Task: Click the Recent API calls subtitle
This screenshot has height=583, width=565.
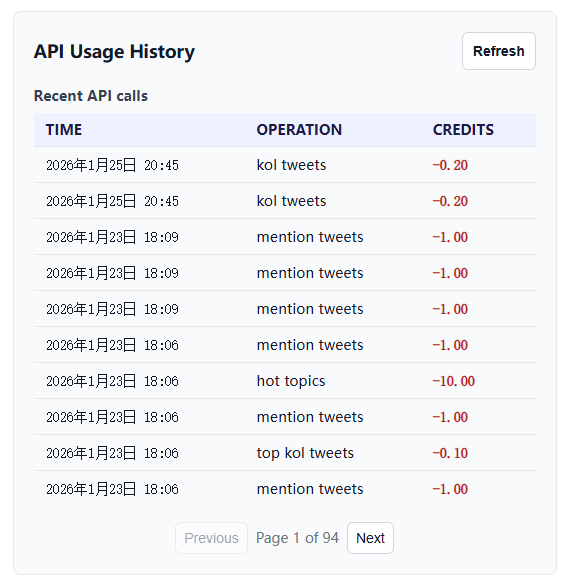Action: point(91,96)
